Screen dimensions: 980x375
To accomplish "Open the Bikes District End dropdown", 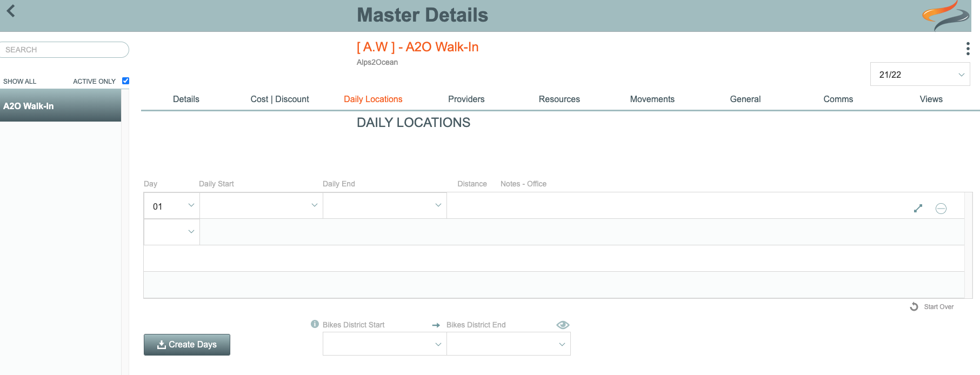I will (509, 344).
